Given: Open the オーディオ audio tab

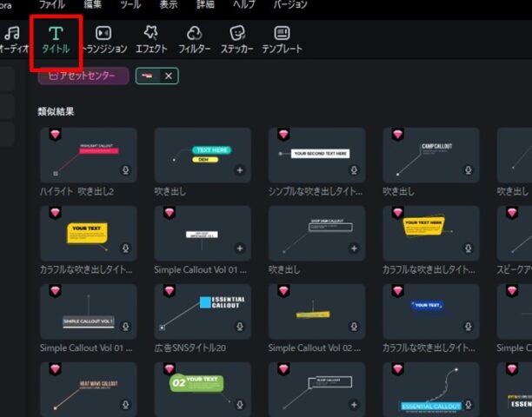Looking at the screenshot, I should pos(12,40).
